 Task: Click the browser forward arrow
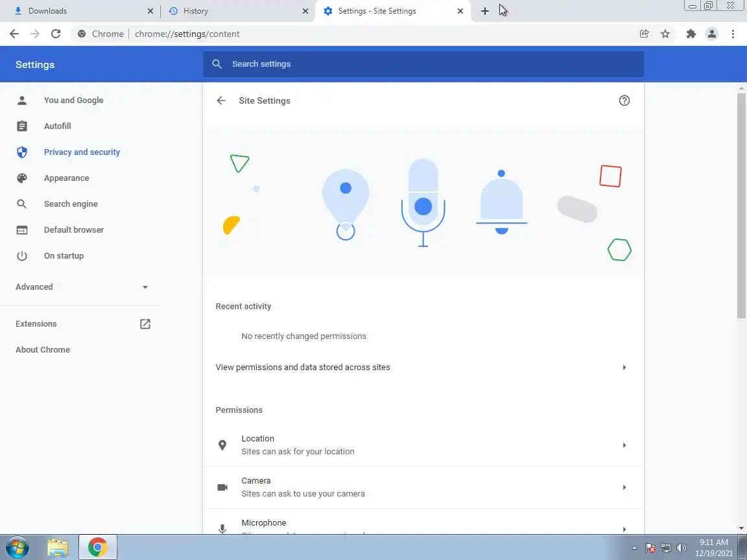pos(35,34)
